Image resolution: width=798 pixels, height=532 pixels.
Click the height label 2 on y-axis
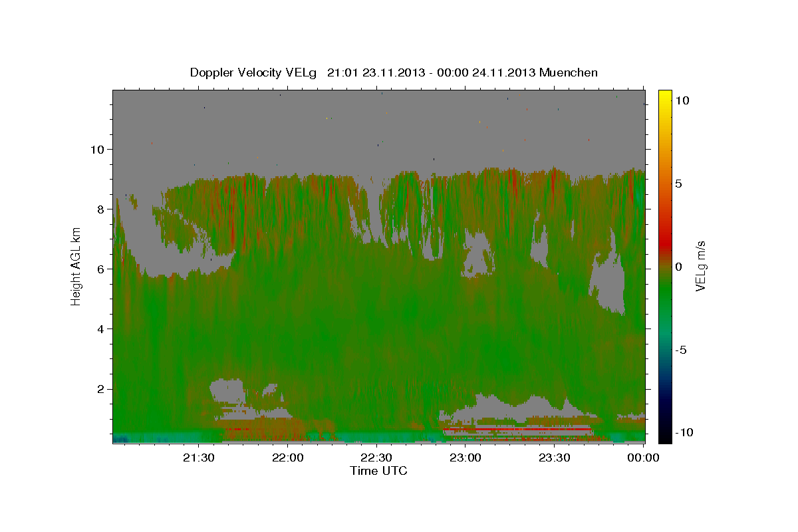(x=99, y=388)
